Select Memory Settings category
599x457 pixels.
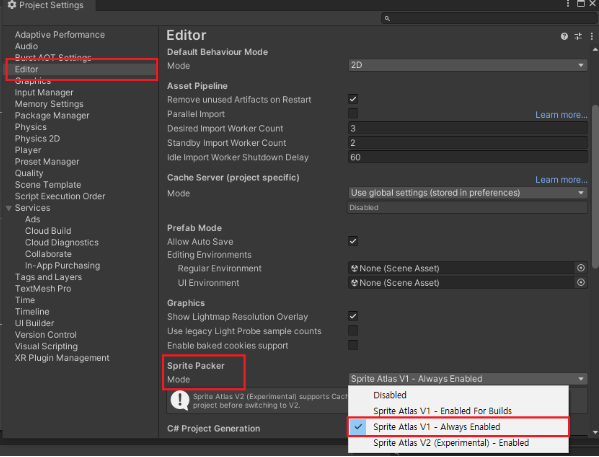click(x=49, y=104)
